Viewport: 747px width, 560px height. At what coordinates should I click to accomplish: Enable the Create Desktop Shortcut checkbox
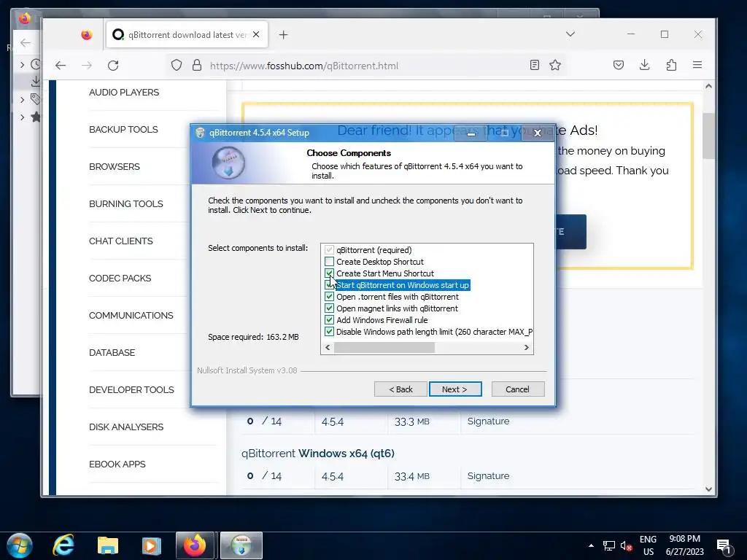click(329, 262)
